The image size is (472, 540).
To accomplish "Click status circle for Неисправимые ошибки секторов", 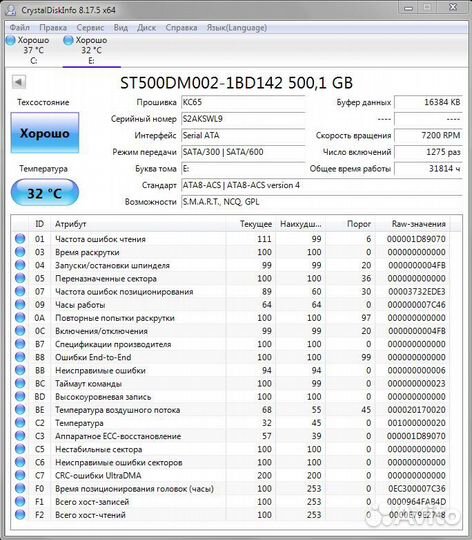I will click(x=20, y=462).
